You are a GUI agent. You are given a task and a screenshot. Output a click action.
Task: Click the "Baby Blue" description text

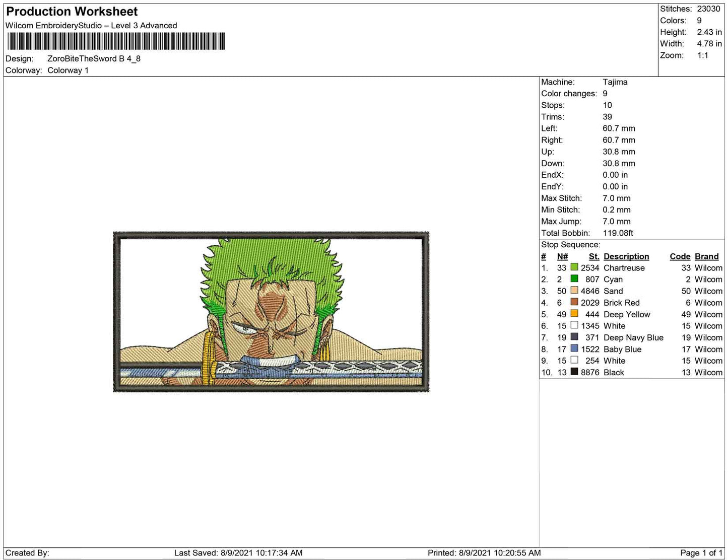pyautogui.click(x=623, y=349)
